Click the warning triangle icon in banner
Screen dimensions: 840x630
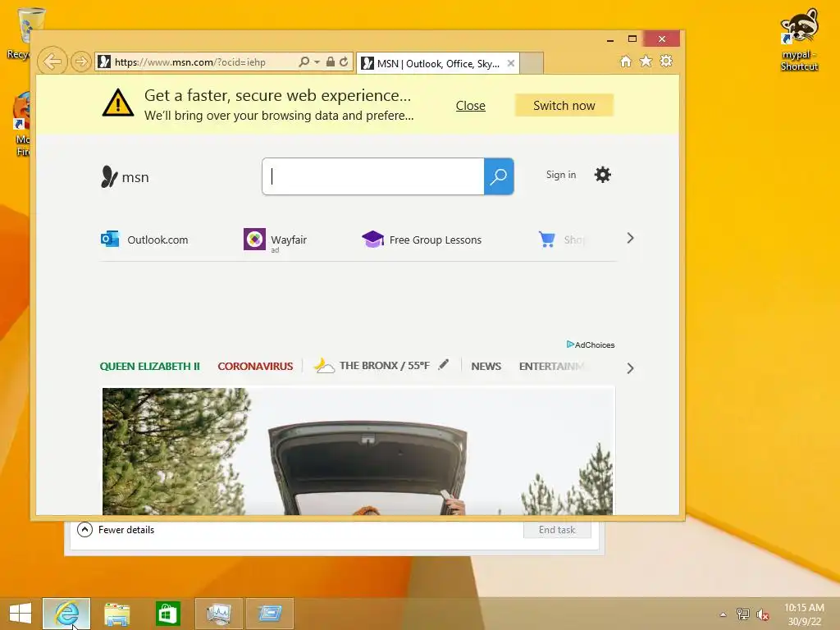pos(118,103)
